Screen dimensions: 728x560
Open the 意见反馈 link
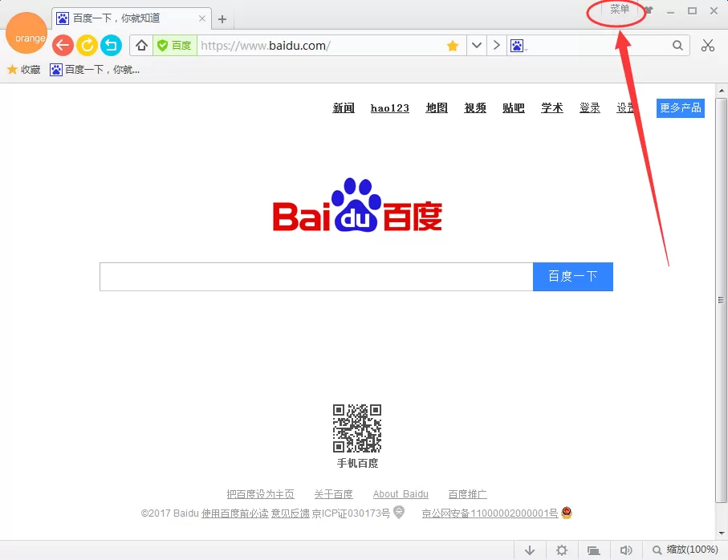(291, 513)
